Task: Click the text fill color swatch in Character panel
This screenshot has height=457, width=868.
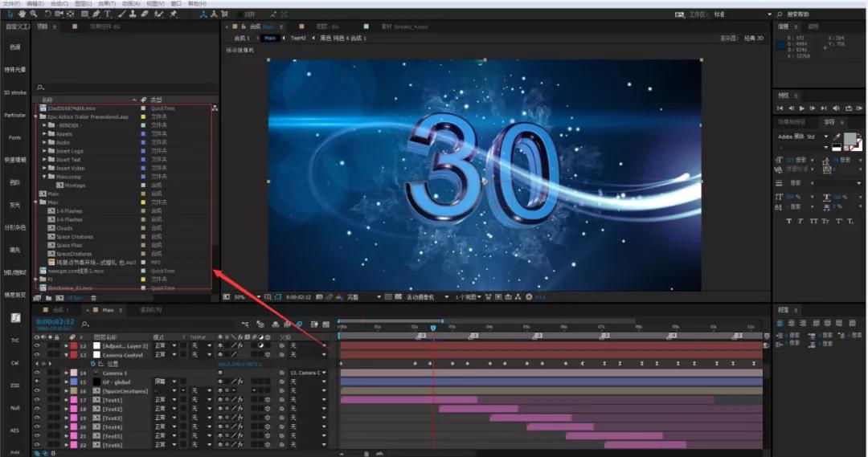Action: (x=849, y=139)
